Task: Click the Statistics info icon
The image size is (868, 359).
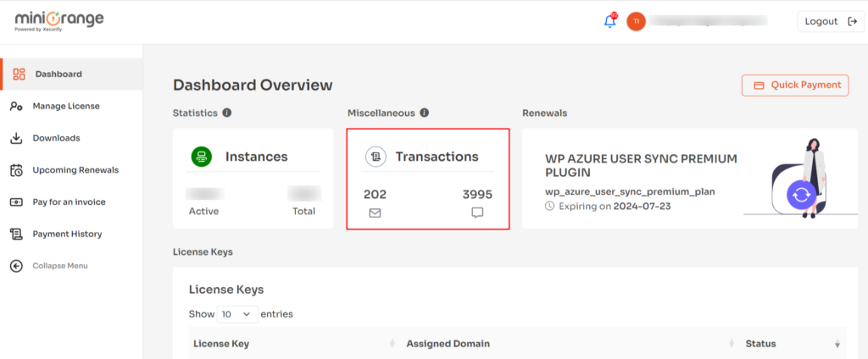Action: [x=226, y=113]
